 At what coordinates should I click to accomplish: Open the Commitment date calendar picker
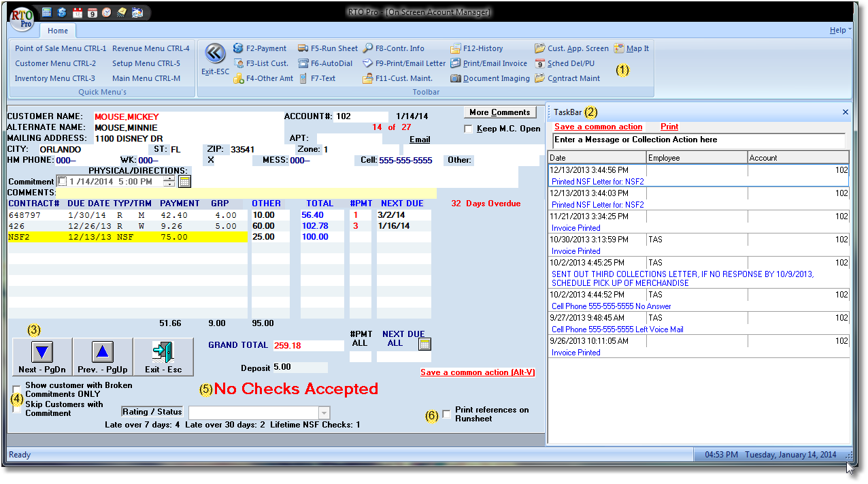pyautogui.click(x=184, y=182)
